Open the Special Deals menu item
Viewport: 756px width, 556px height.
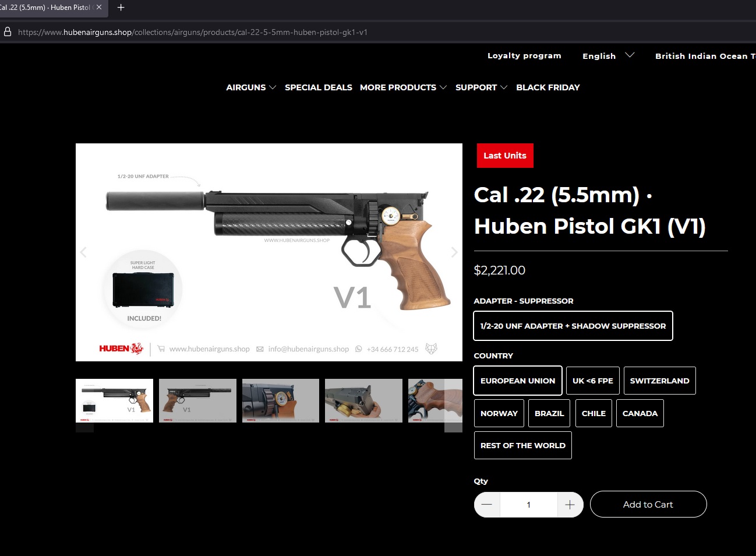point(319,87)
